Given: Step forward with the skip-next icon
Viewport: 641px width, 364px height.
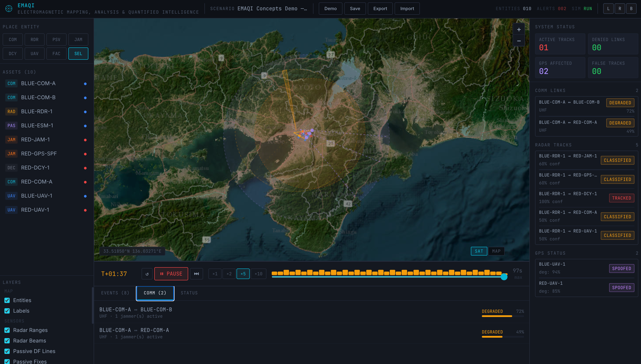Looking at the screenshot, I should (197, 274).
